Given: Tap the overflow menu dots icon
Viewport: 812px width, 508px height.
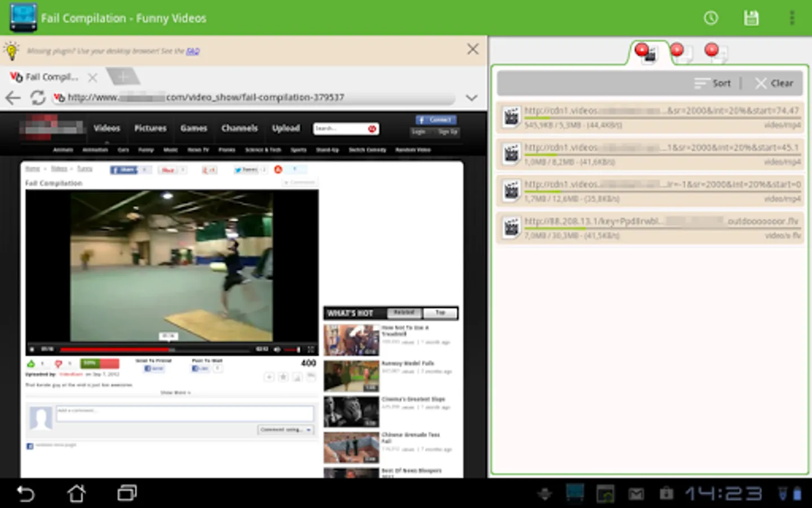Looking at the screenshot, I should [792, 17].
